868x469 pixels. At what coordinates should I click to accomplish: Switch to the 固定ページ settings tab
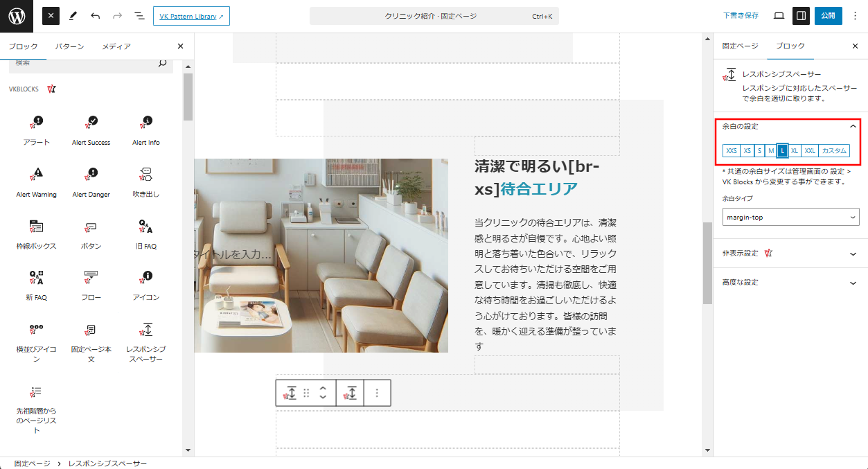click(x=740, y=46)
